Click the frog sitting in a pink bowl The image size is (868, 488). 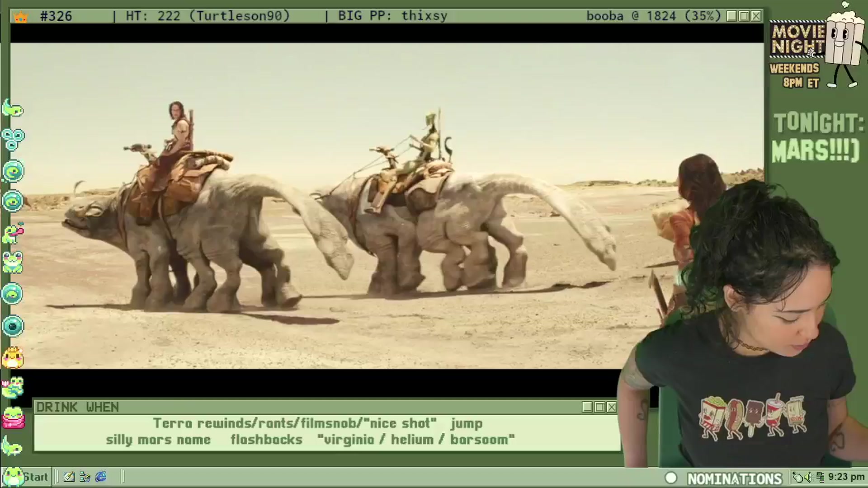13,418
